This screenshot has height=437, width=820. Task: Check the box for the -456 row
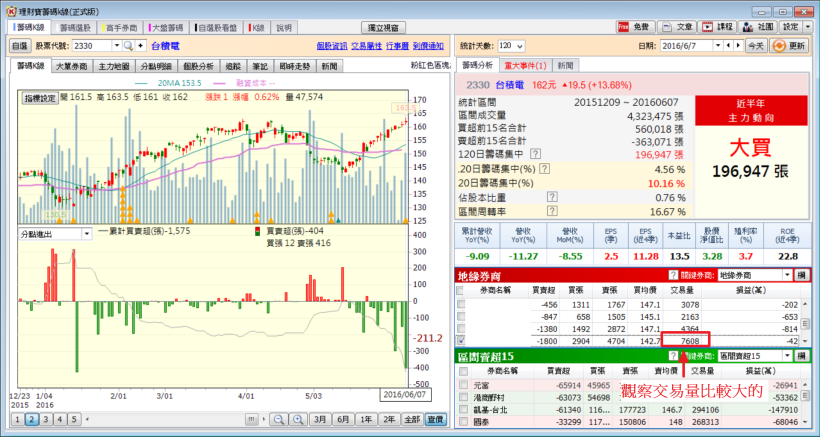click(x=461, y=304)
